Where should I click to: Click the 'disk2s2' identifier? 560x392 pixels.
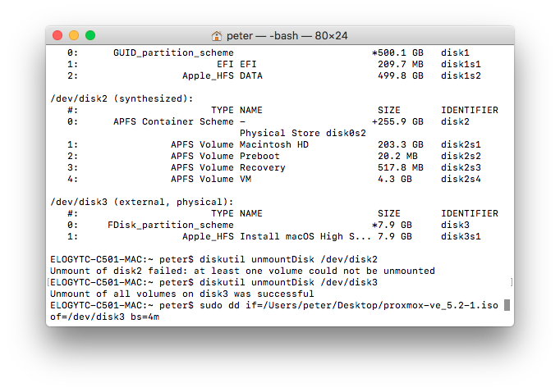[x=461, y=156]
